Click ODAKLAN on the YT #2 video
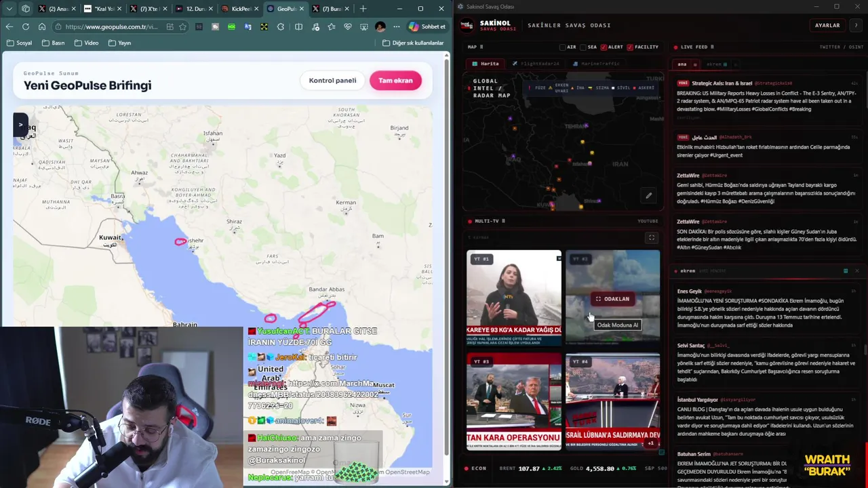This screenshot has height=488, width=868. click(x=612, y=299)
